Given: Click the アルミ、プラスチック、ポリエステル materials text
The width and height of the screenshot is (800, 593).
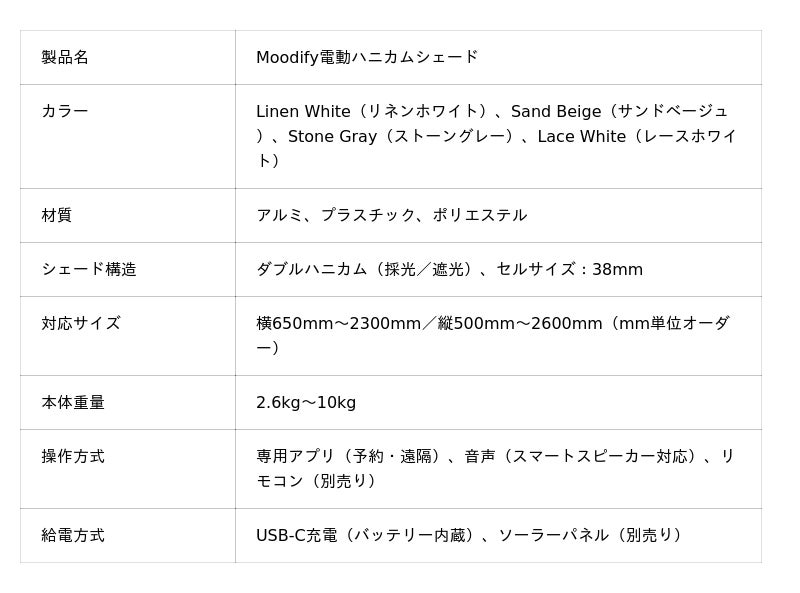Looking at the screenshot, I should coord(391,215).
